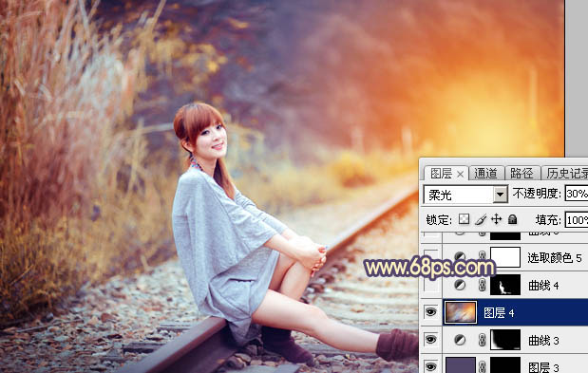Lock all padlock icon
The image size is (588, 373).
(x=512, y=219)
